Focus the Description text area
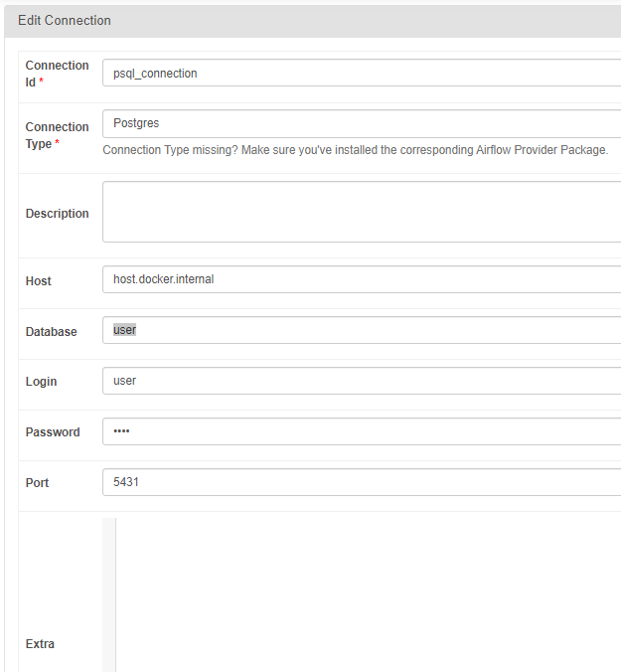The width and height of the screenshot is (621, 672). pyautogui.click(x=361, y=212)
